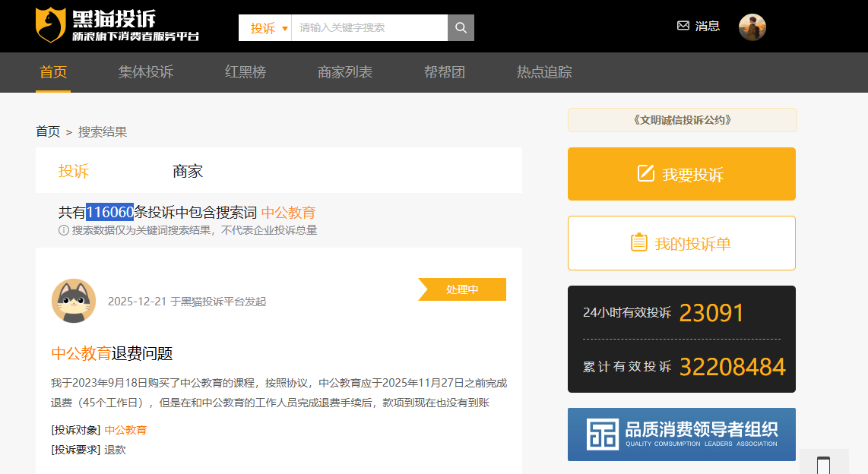Screen dimensions: 868x474
Task: Click the magnifier search button
Action: point(461,28)
